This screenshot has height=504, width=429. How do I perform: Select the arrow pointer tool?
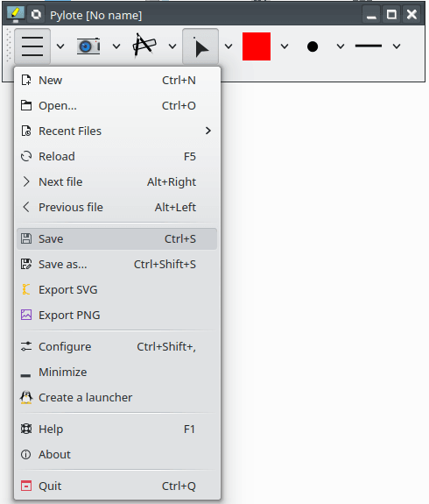pos(200,46)
